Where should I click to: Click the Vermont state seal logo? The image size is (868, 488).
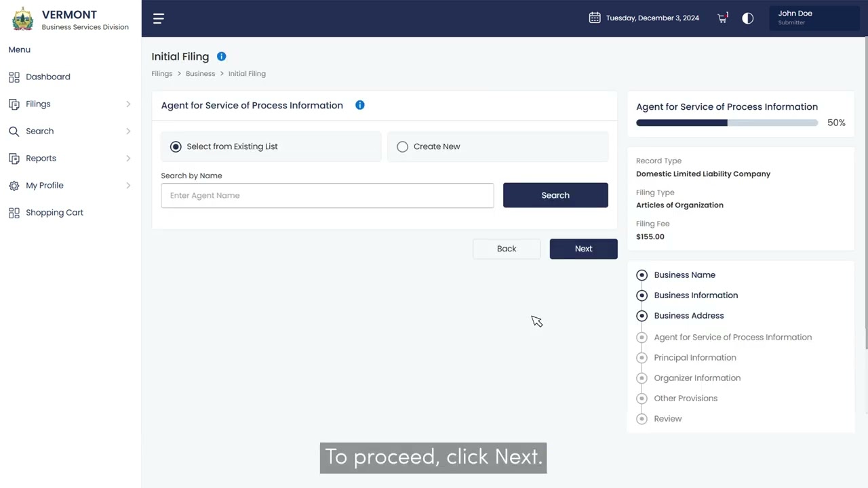click(x=22, y=19)
